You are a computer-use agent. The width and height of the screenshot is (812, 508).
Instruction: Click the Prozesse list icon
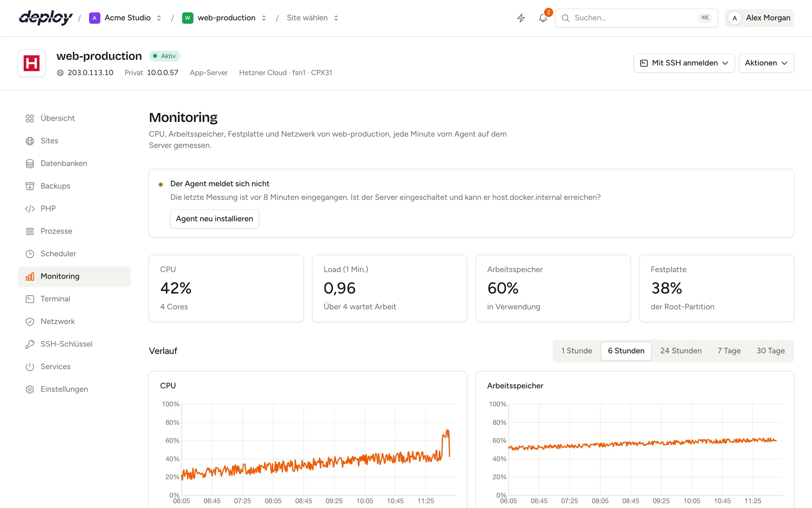click(x=30, y=231)
